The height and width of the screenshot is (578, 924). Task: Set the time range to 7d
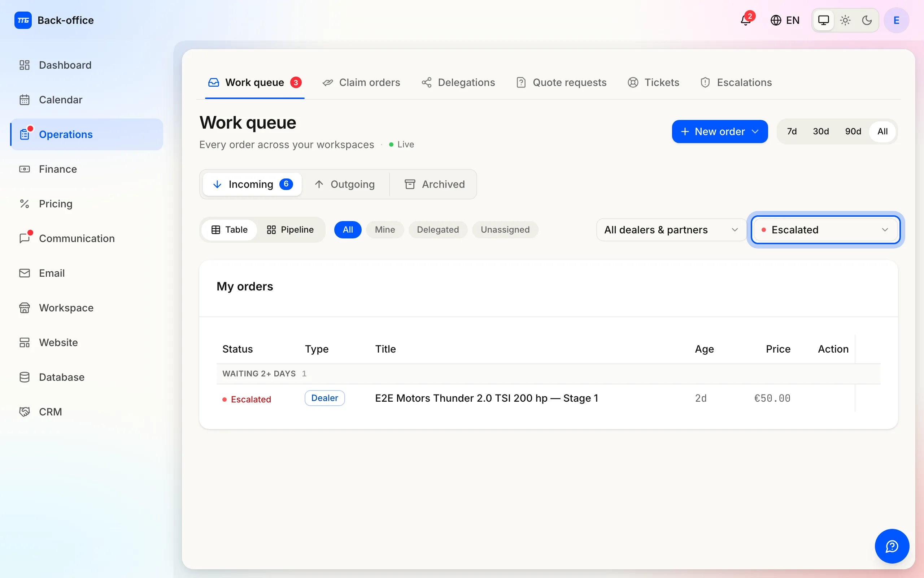pyautogui.click(x=792, y=131)
